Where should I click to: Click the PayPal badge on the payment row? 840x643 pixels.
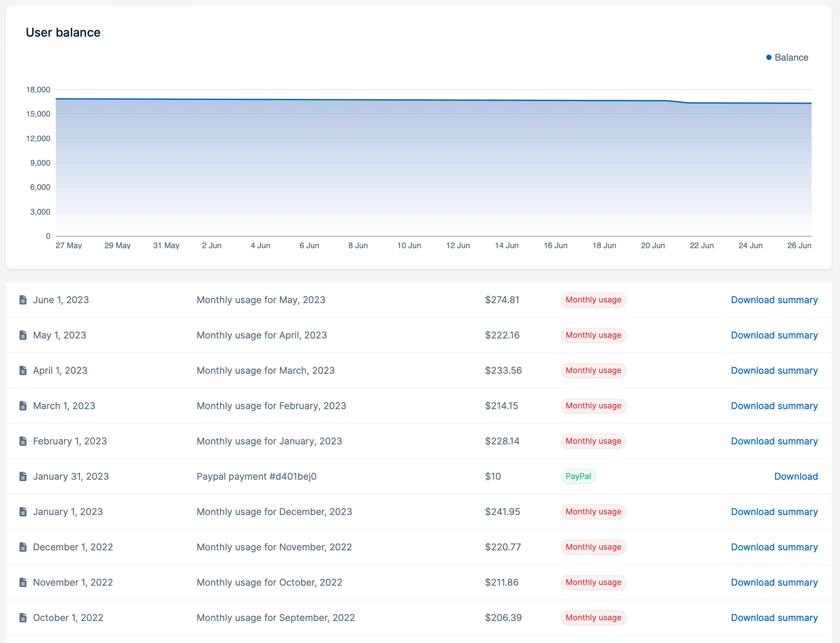point(578,476)
